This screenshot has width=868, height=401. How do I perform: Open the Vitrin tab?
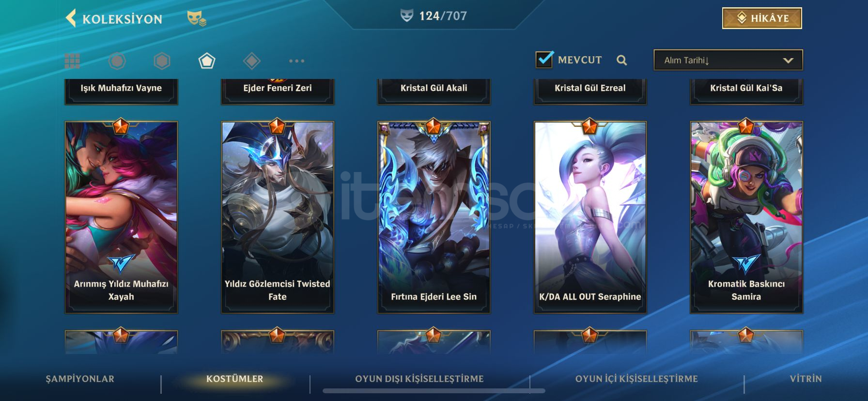tap(806, 379)
